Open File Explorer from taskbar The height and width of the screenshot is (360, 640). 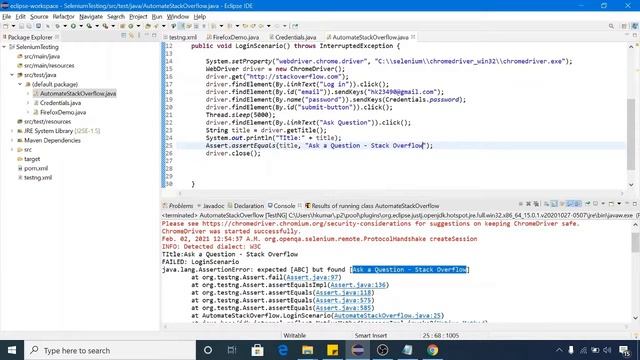(x=307, y=350)
